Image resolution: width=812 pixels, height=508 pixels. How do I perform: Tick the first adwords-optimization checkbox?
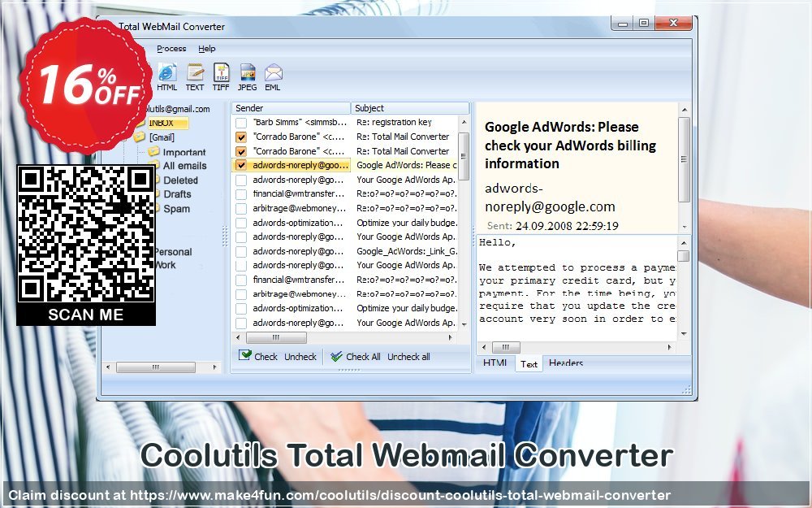click(x=241, y=223)
